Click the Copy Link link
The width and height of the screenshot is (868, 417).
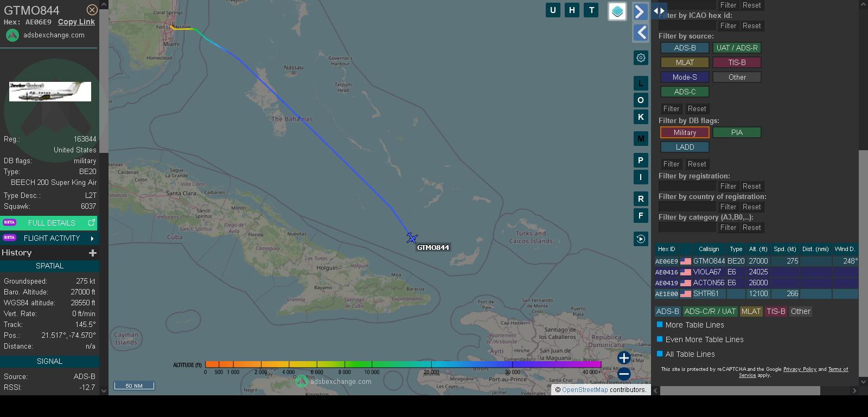click(x=76, y=22)
